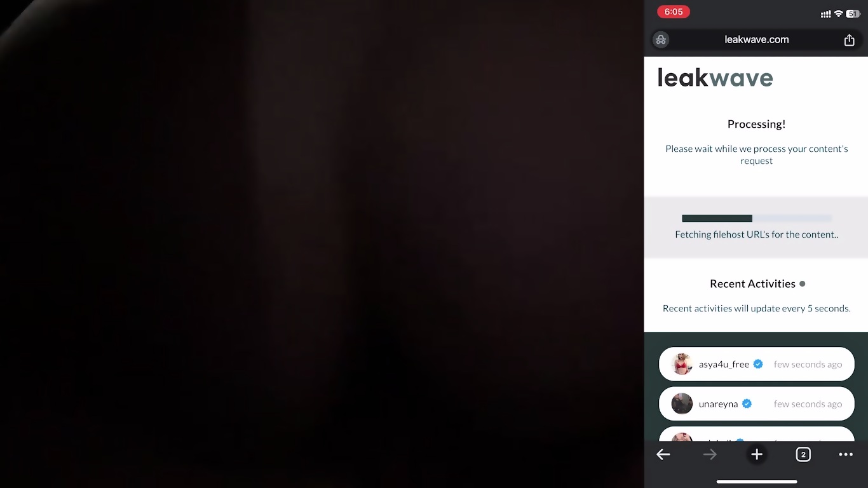The image size is (868, 488).
Task: Click the processing progress bar
Action: pos(756,218)
